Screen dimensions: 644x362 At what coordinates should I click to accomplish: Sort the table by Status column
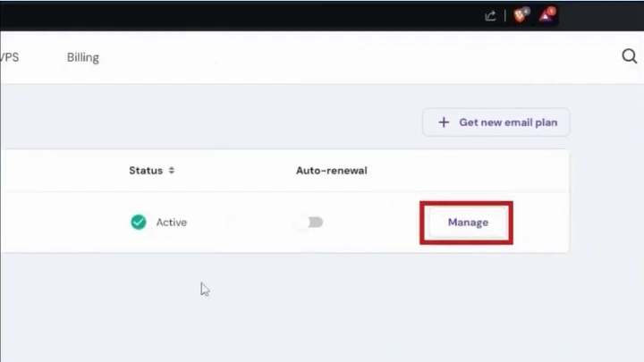click(151, 171)
